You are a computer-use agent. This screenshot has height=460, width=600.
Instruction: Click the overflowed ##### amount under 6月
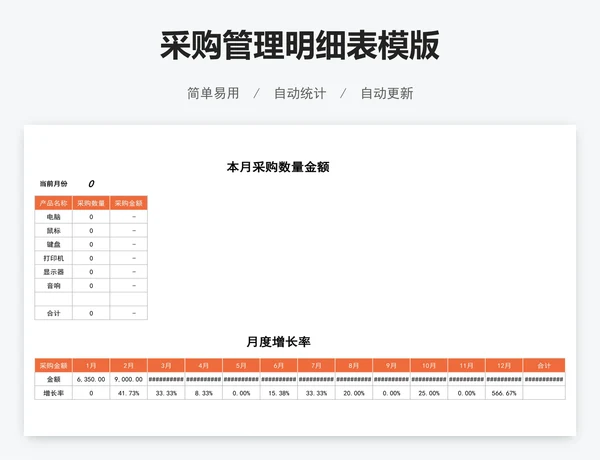(279, 379)
